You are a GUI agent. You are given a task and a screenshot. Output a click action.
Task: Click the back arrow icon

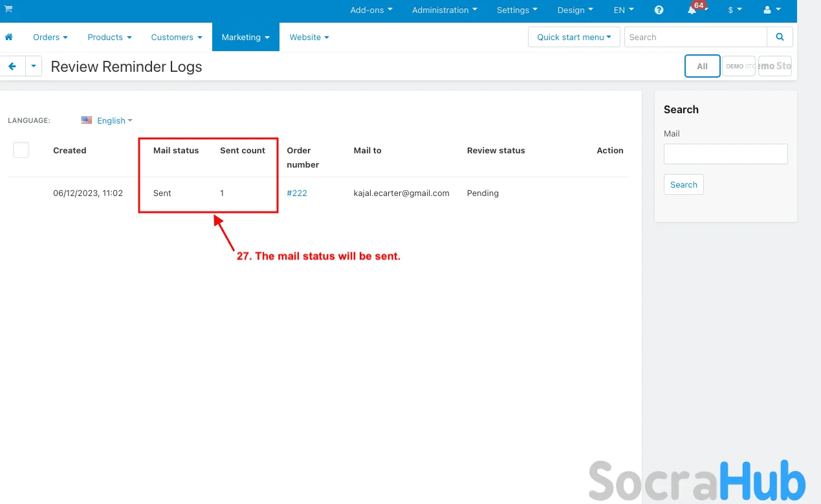coord(12,67)
